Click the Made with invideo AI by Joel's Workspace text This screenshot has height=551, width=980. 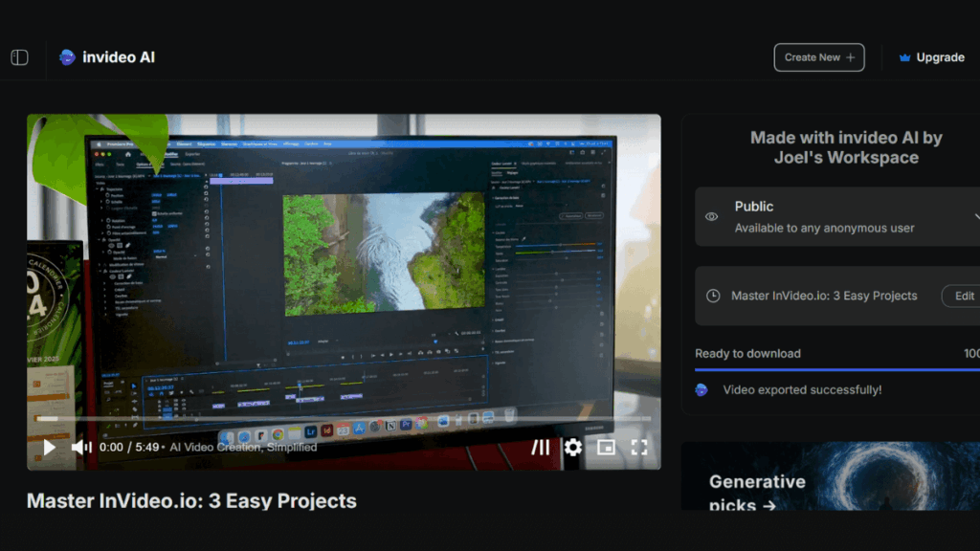pos(846,147)
